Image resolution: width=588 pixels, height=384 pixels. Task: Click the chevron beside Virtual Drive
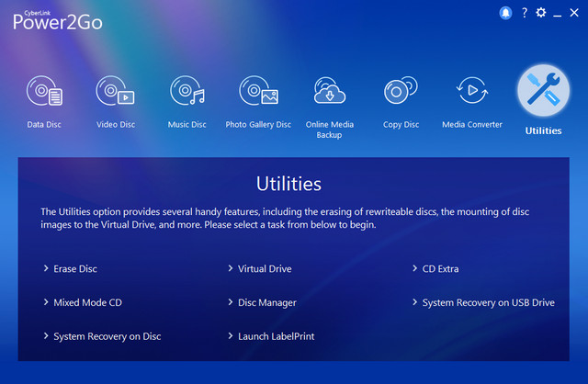click(x=231, y=268)
